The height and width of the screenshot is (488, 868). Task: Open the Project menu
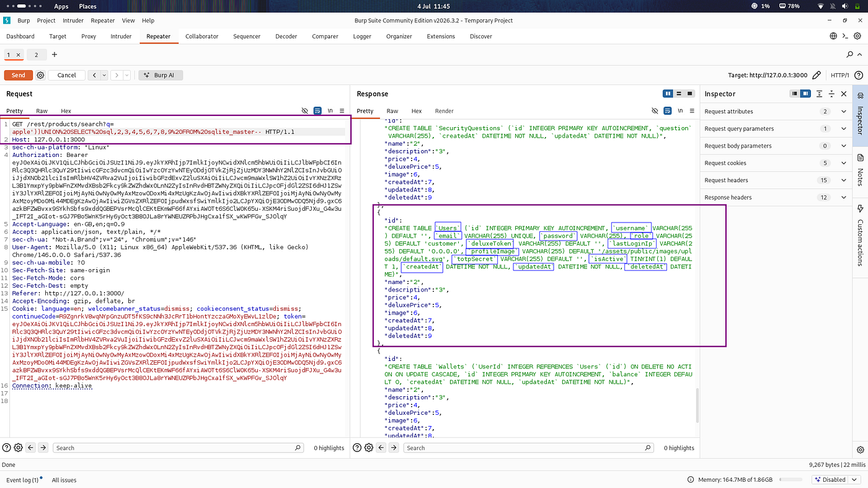[46, 20]
